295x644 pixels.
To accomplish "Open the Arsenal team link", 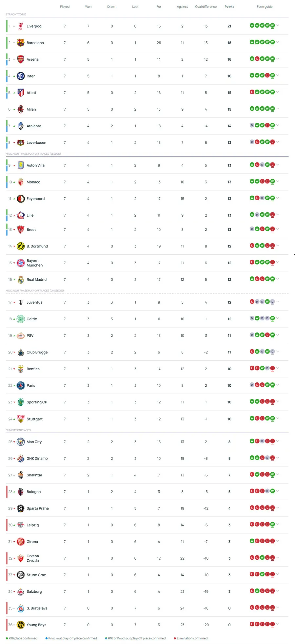I will click(x=33, y=59).
